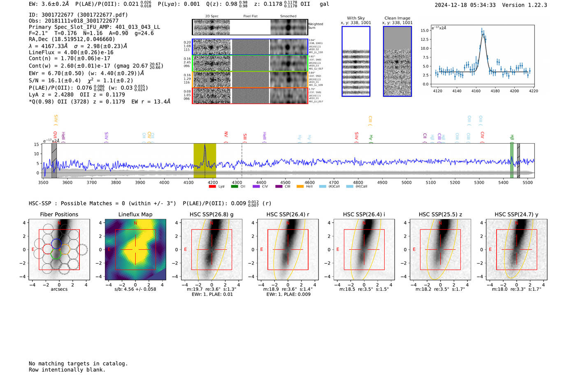Viewport: 576px width, 392px height.
Task: Click the dashed vertical line near 4320
Action: 242,161
